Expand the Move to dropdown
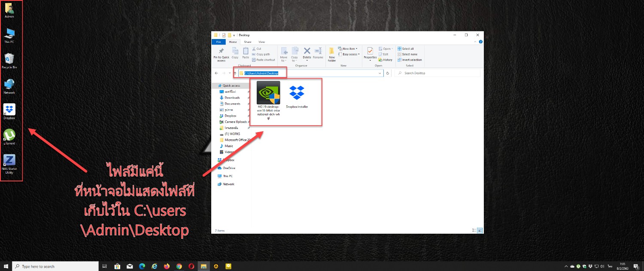 (x=284, y=59)
